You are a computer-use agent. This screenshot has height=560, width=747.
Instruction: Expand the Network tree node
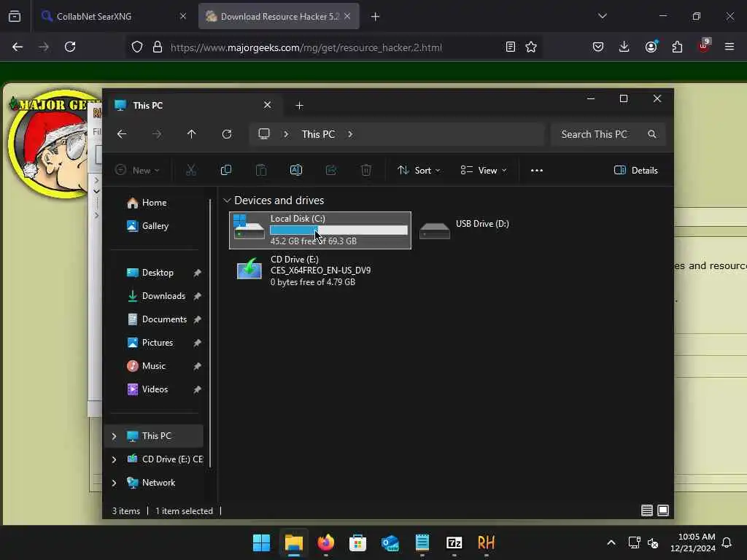click(x=114, y=483)
